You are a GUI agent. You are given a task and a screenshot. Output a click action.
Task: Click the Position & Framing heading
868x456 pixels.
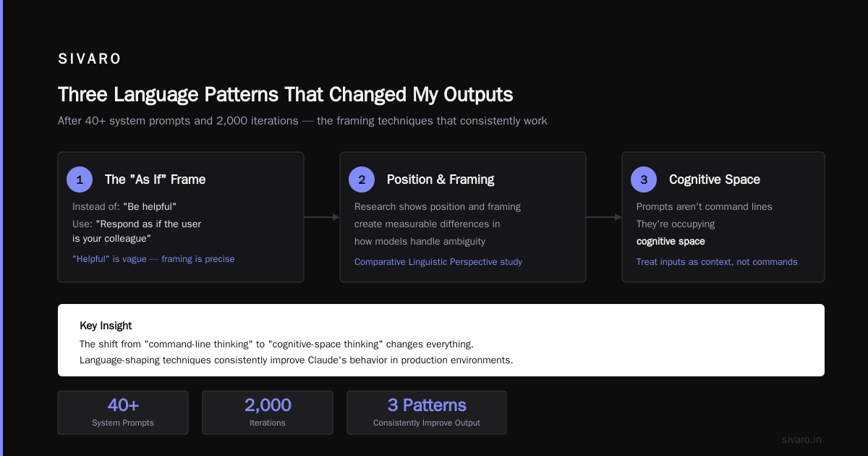coord(441,180)
